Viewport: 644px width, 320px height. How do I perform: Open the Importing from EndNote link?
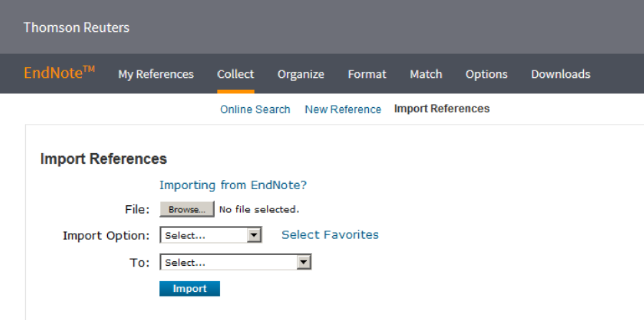coord(233,185)
